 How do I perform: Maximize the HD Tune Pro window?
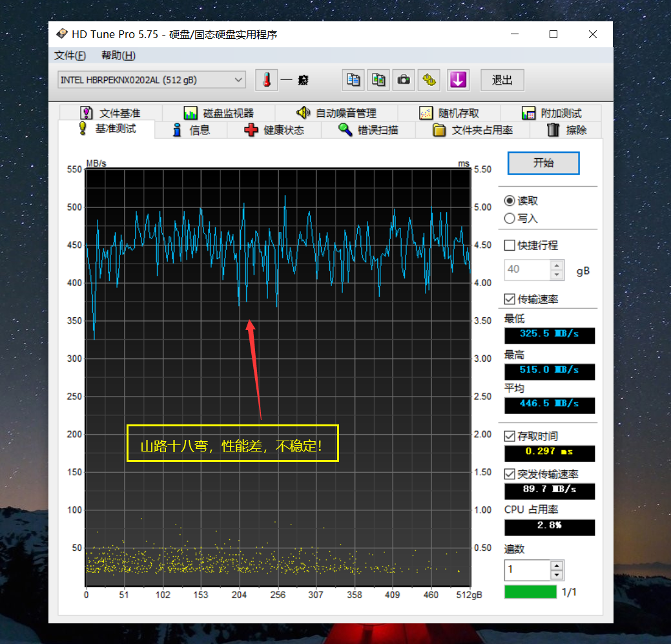[x=553, y=34]
